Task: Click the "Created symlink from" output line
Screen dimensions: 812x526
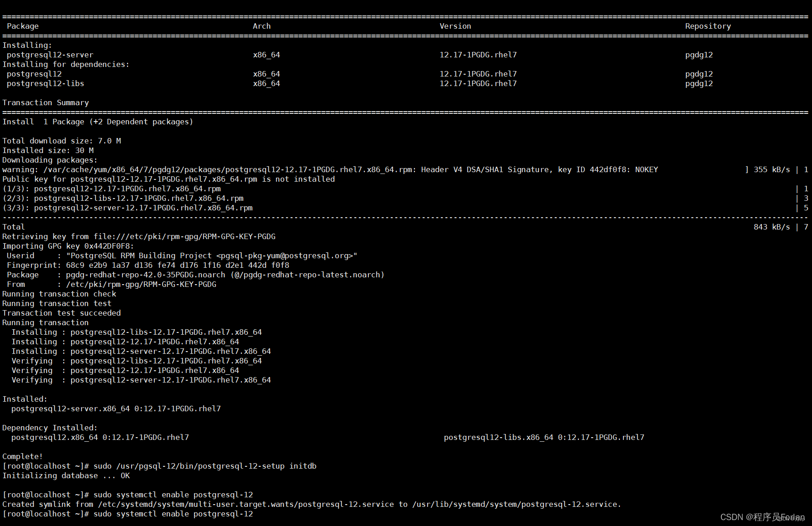Action: 312,504
